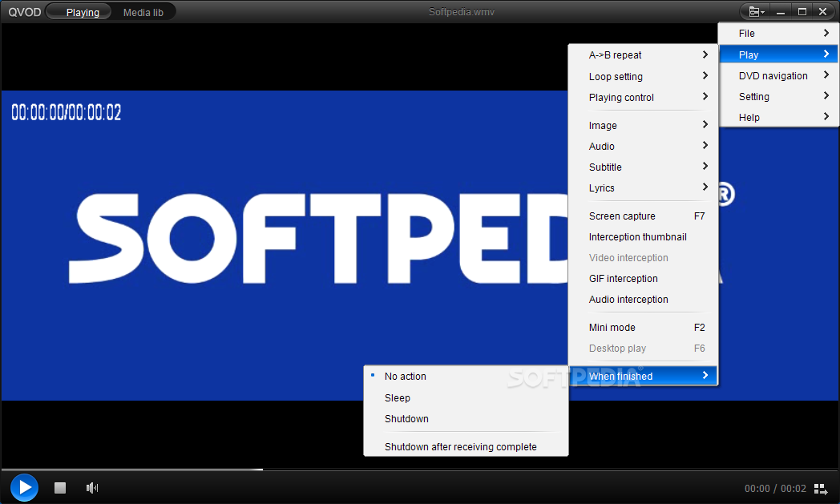Switch to Mini mode

[643, 327]
